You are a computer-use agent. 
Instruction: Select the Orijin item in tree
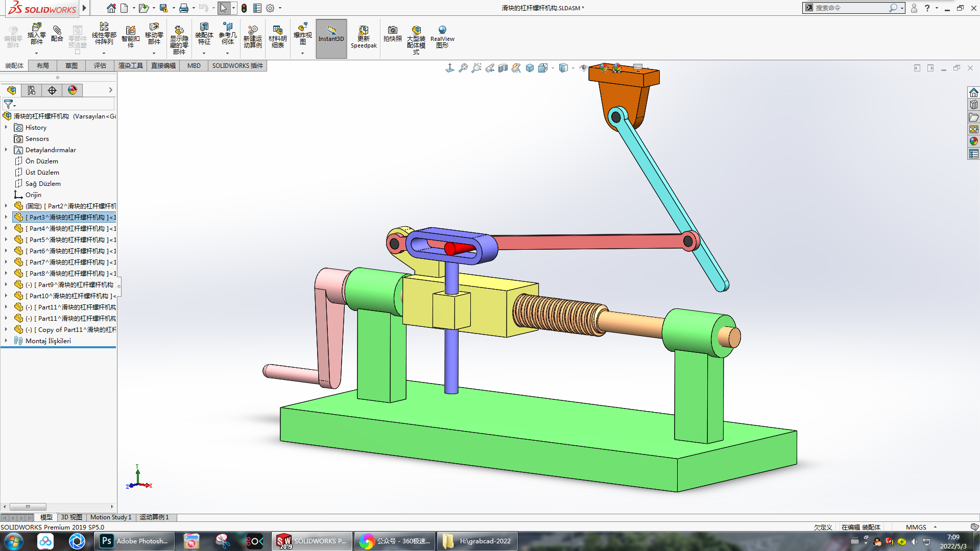[x=33, y=195]
